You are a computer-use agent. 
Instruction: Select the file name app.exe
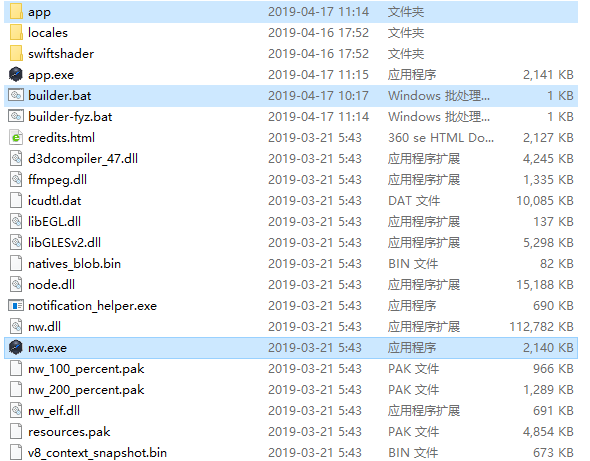click(x=51, y=75)
